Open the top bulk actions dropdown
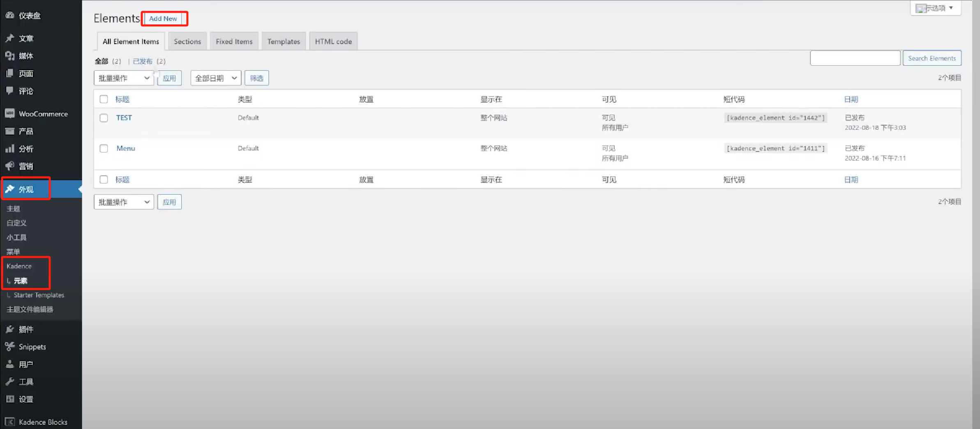The height and width of the screenshot is (429, 980). point(124,78)
